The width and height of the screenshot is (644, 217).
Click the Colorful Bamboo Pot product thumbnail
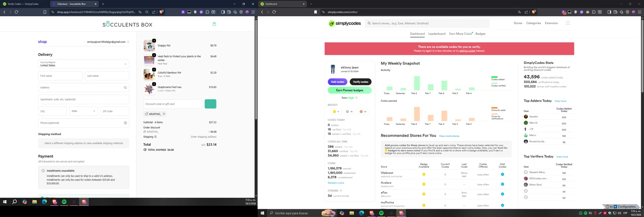tap(149, 74)
